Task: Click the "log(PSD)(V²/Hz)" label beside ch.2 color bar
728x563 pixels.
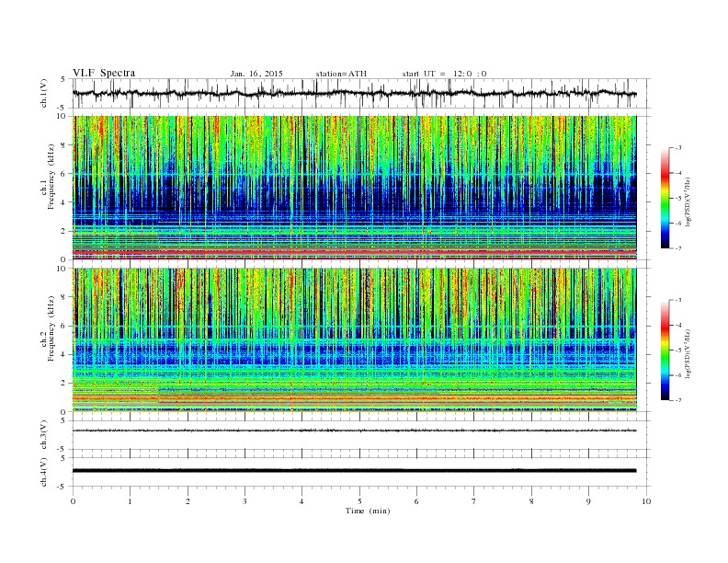Action: [688, 353]
